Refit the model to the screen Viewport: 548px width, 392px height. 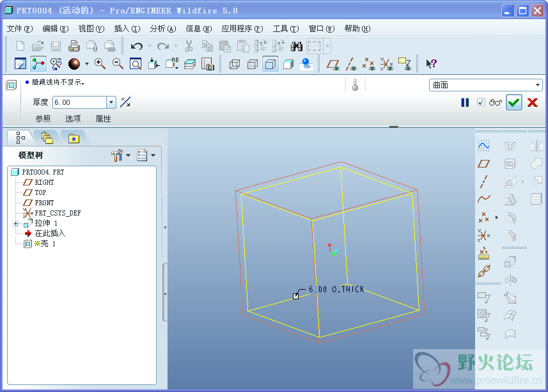[136, 64]
